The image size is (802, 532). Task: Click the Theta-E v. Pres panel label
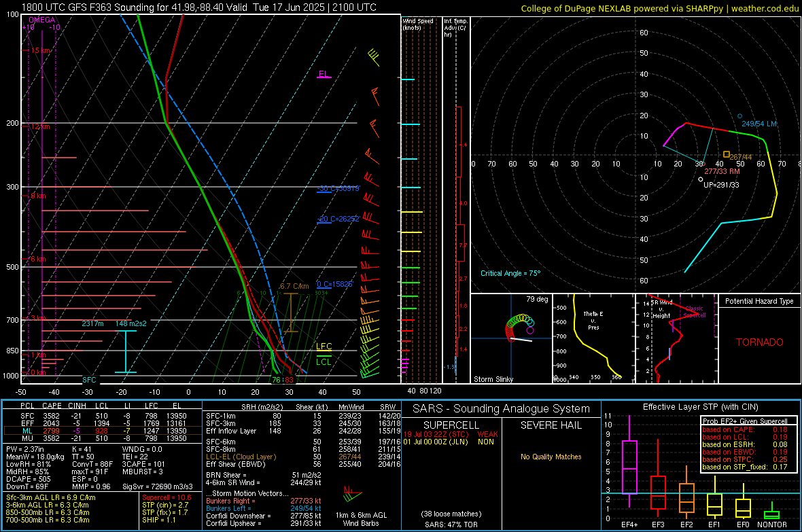tap(593, 320)
